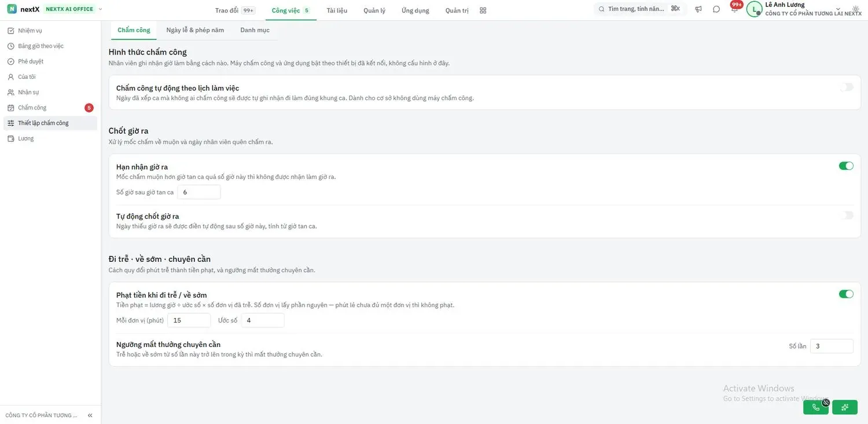868x424 pixels.
Task: Open the Công việc top menu
Action: [x=290, y=10]
